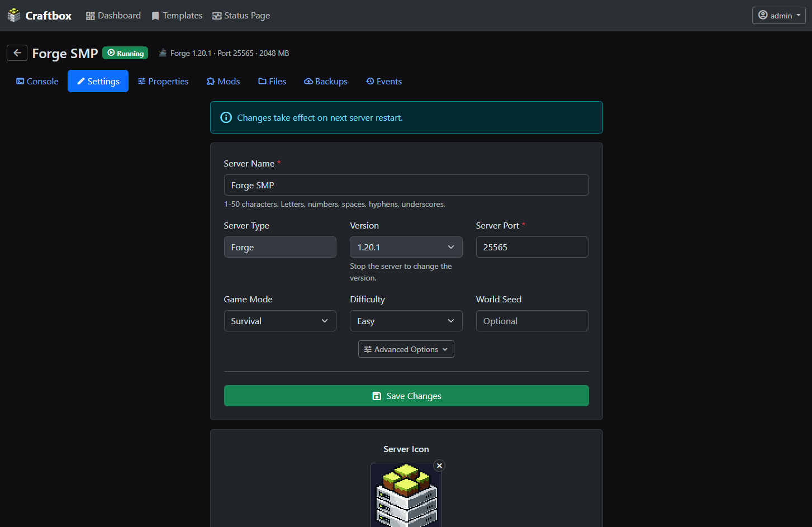Screen dimensions: 812x527
Task: Click the Game Mode label
Action: click(248, 300)
